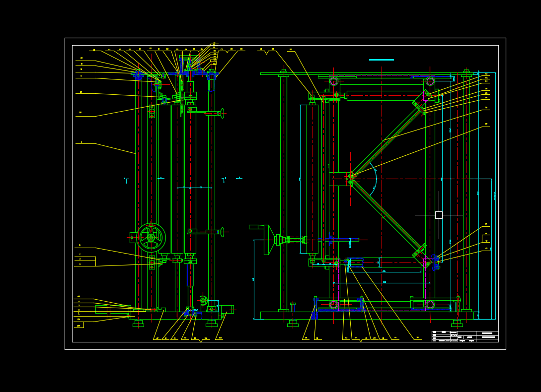Viewport: 541px width, 392px height.
Task: Select the thick cyan bar above right view
Action: pyautogui.click(x=381, y=60)
